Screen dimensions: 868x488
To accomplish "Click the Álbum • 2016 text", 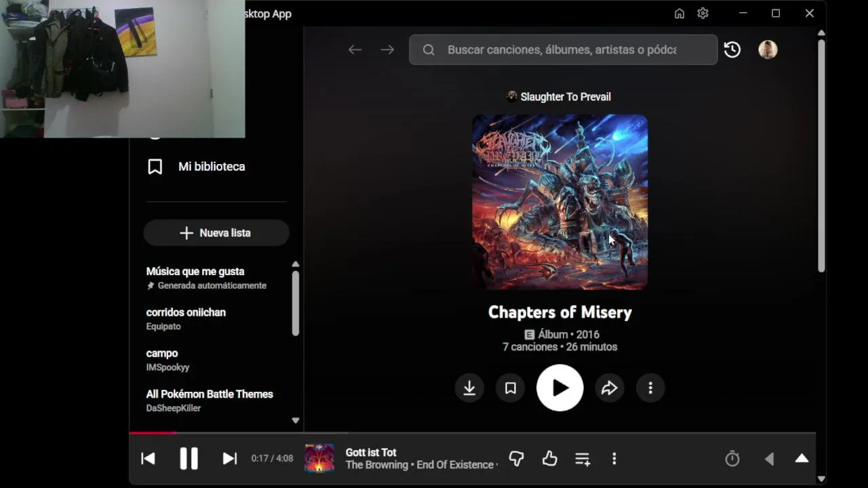I will (568, 334).
